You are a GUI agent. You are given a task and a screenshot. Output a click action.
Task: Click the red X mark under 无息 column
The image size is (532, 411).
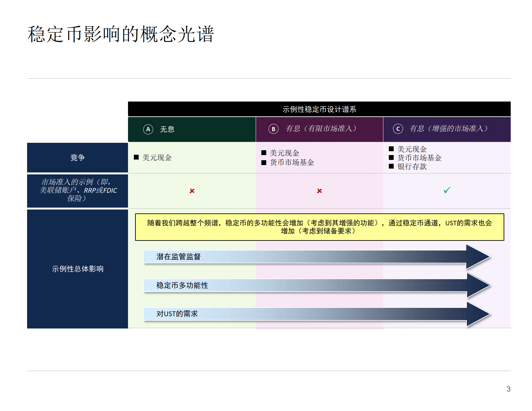tap(192, 191)
